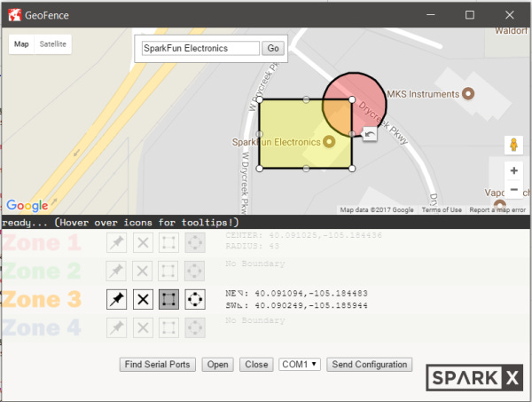Click the Zone 3 label
Image resolution: width=532 pixels, height=402 pixels.
pos(42,299)
